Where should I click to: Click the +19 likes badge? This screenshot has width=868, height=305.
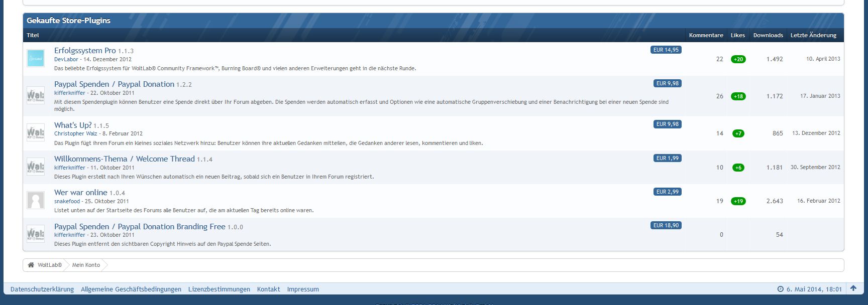738,201
